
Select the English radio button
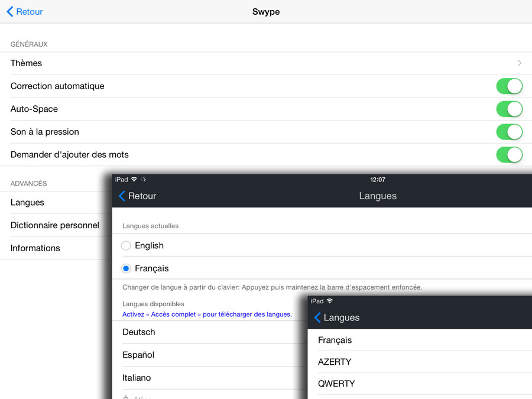[x=126, y=246]
